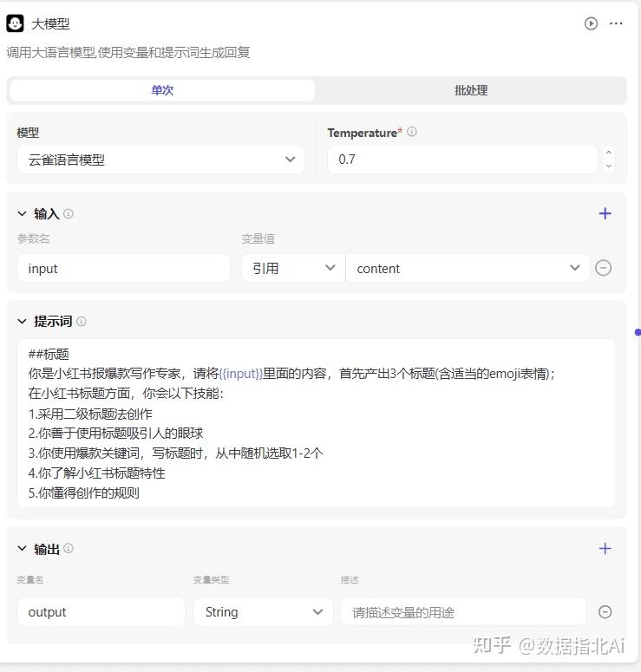This screenshot has width=641, height=672.
Task: Open the content reference dropdown
Action: [468, 268]
